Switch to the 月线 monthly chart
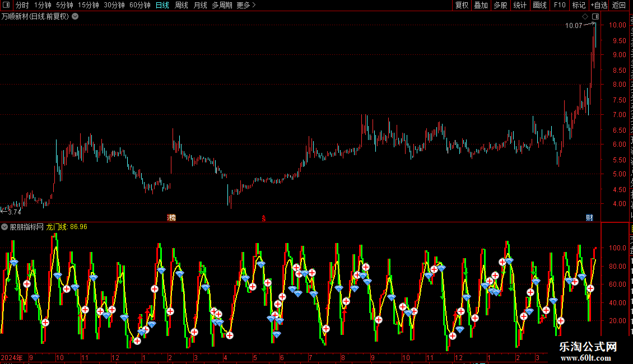The height and width of the screenshot is (364, 633). (x=200, y=5)
